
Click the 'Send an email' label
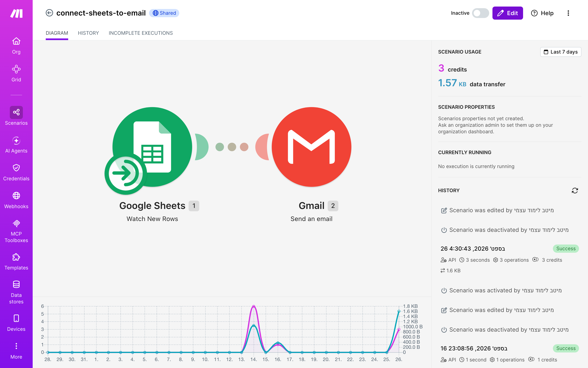pyautogui.click(x=312, y=219)
